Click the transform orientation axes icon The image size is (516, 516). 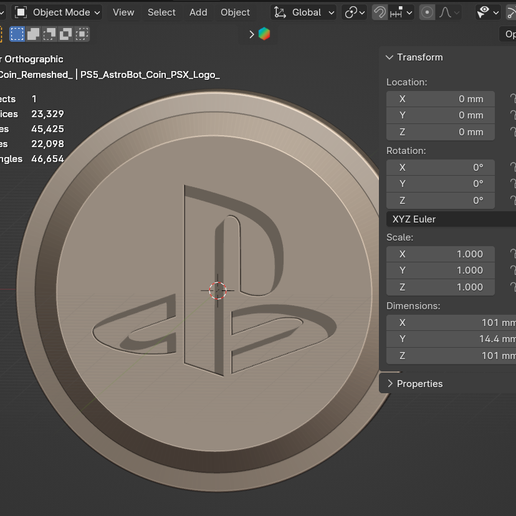pos(280,13)
